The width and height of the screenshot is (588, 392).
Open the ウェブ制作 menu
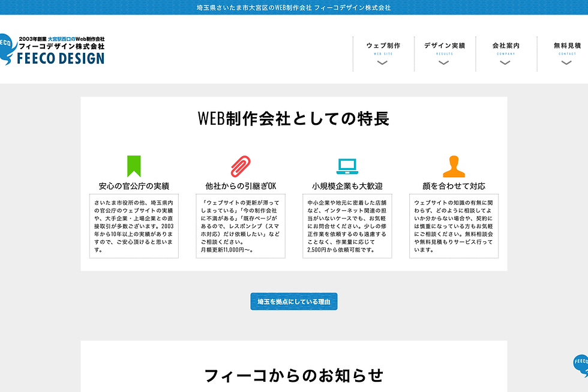[x=383, y=53]
